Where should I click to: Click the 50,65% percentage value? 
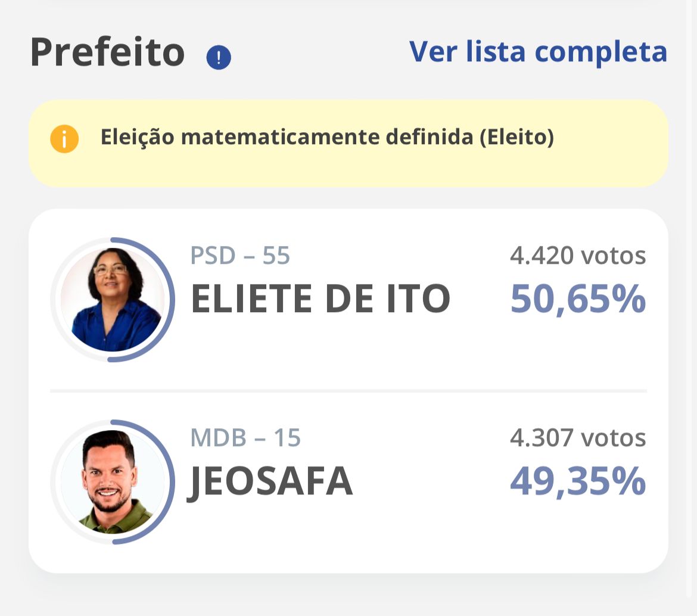[x=578, y=299]
